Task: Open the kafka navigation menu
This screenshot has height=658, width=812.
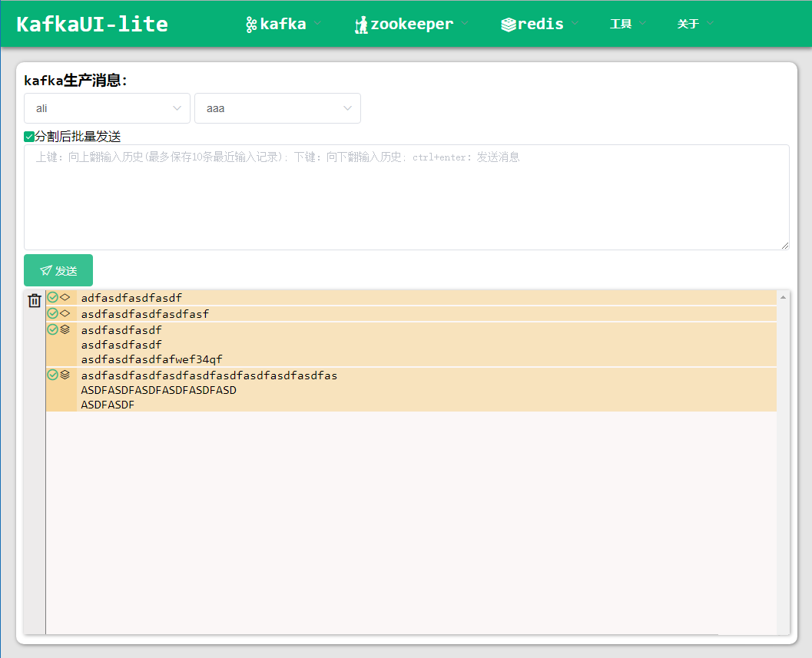Action: (283, 24)
